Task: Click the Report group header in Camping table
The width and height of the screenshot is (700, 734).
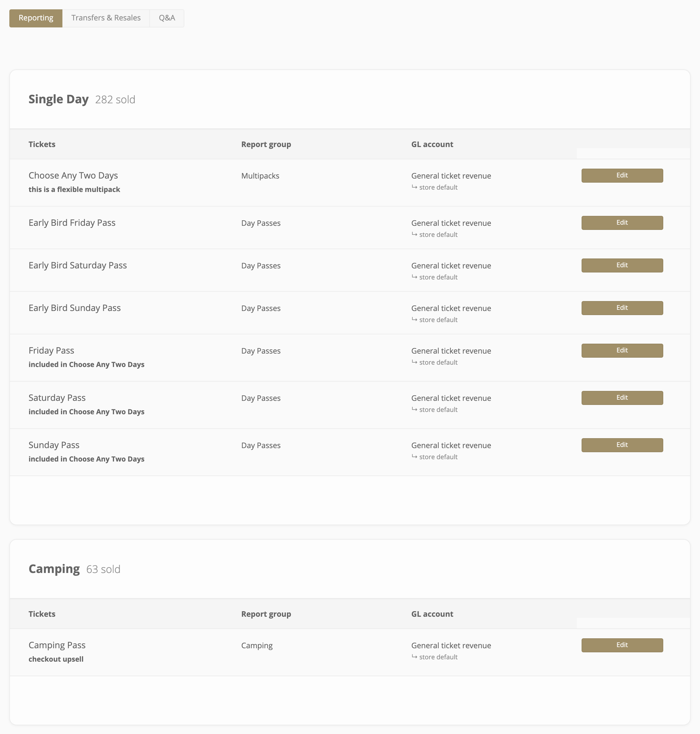Action: 266,614
